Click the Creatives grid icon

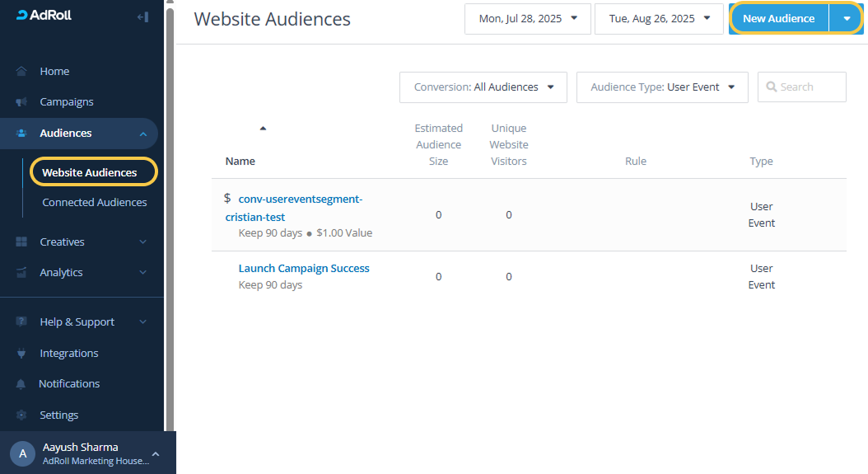pyautogui.click(x=21, y=242)
